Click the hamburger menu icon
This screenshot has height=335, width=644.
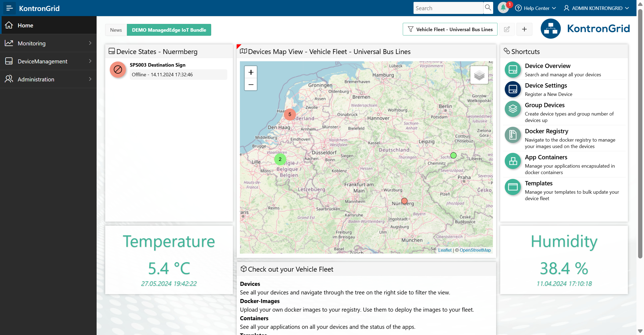[9, 8]
